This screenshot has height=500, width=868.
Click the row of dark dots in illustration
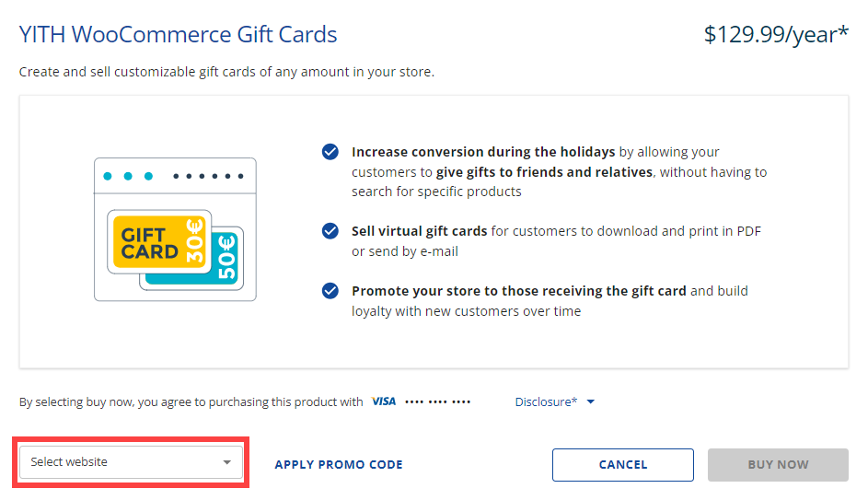(x=209, y=176)
